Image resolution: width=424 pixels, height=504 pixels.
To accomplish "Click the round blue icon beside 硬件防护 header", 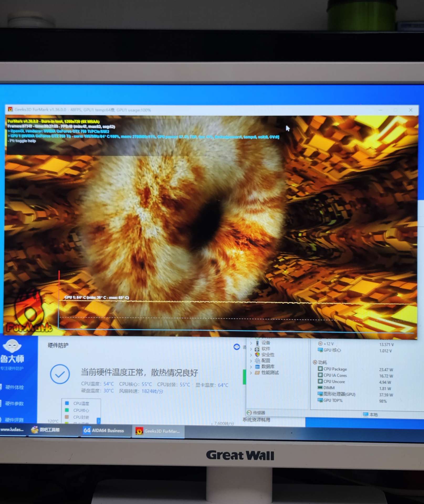I will click(237, 347).
